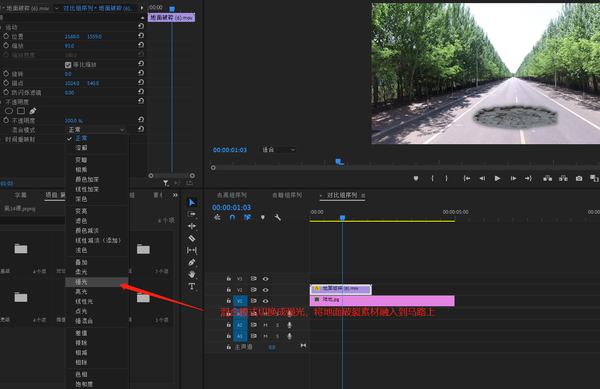Expand project panel tabs overflow chevron
Image resolution: width=600 pixels, height=389 pixels.
(x=175, y=195)
